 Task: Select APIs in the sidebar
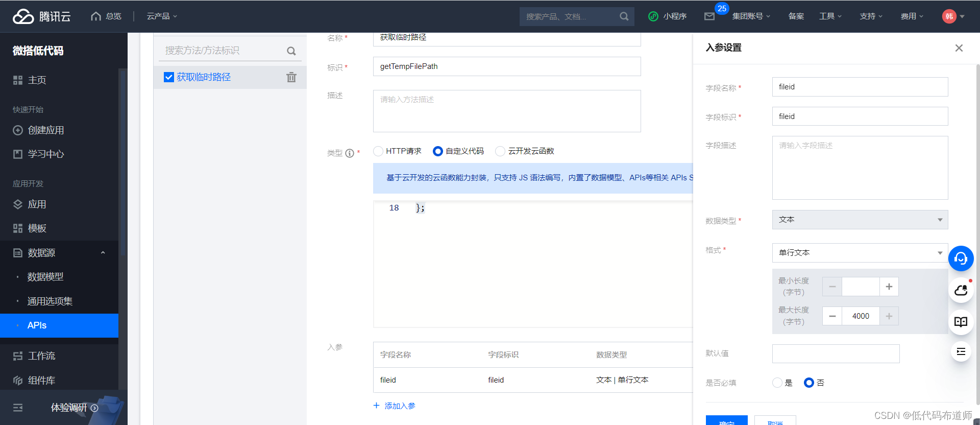tap(59, 325)
